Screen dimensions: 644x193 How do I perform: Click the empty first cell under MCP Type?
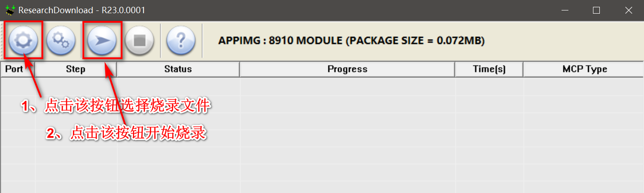coord(584,86)
